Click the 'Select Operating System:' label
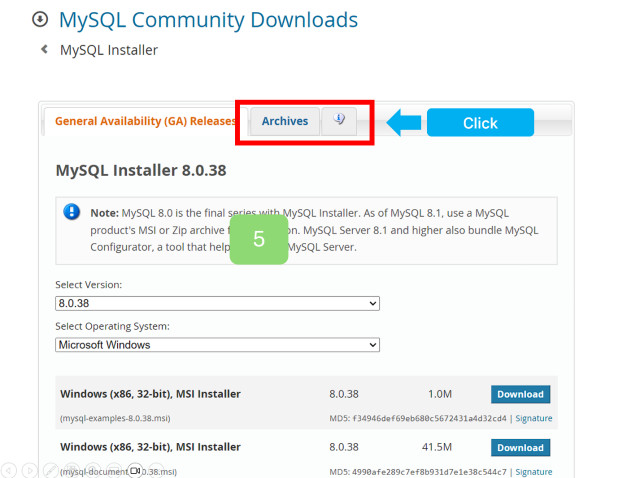Image resolution: width=640 pixels, height=478 pixels. point(112,326)
